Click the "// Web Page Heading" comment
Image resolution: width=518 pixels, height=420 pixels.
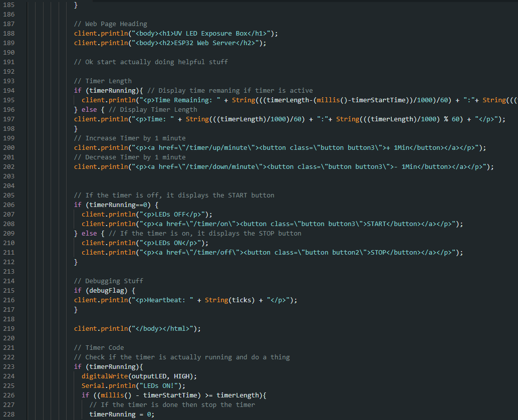point(110,24)
